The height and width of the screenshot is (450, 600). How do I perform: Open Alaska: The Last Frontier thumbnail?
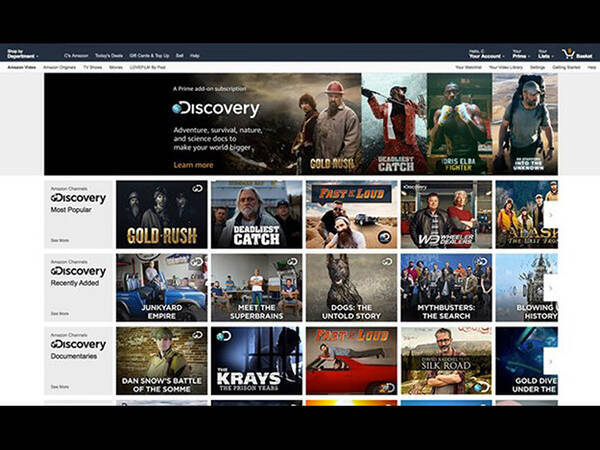pyautogui.click(x=527, y=215)
